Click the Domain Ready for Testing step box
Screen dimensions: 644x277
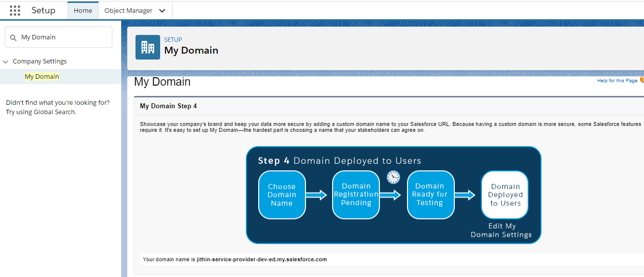click(x=430, y=195)
